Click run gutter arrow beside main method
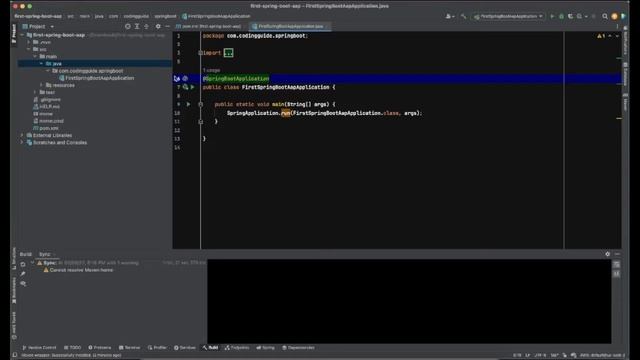The width and height of the screenshot is (640, 360). coord(188,104)
